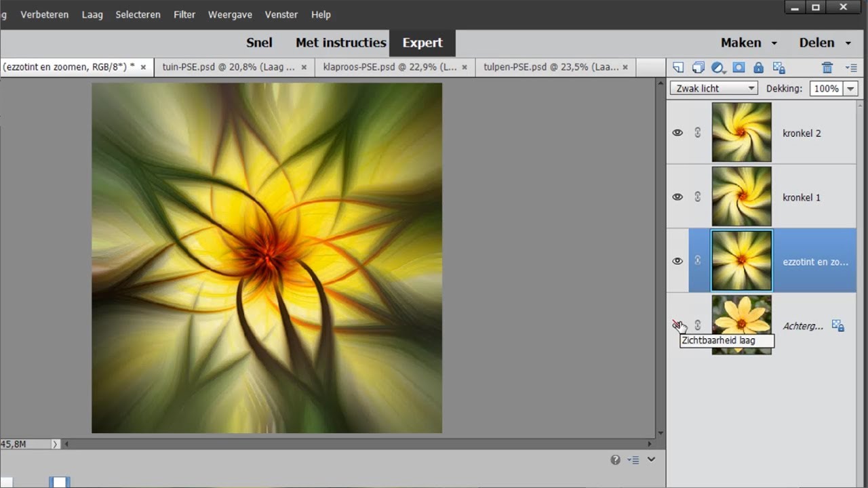Click the link icon on kronkel 2 layer
The height and width of the screenshot is (488, 868).
[697, 133]
